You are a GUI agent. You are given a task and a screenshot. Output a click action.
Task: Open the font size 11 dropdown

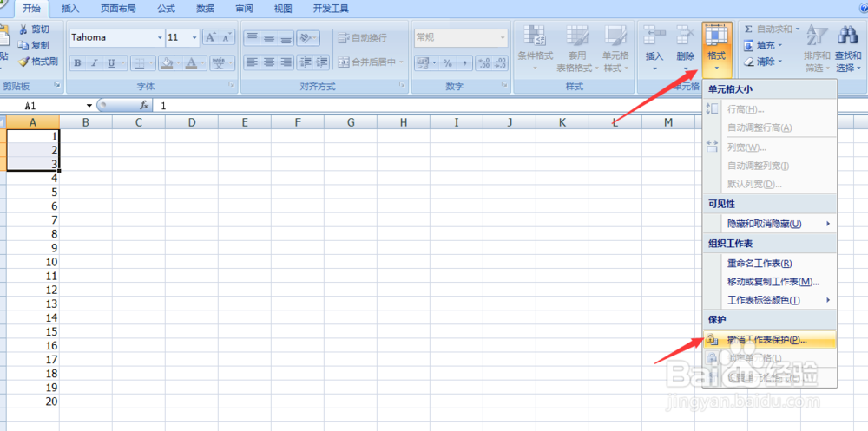[x=194, y=37]
